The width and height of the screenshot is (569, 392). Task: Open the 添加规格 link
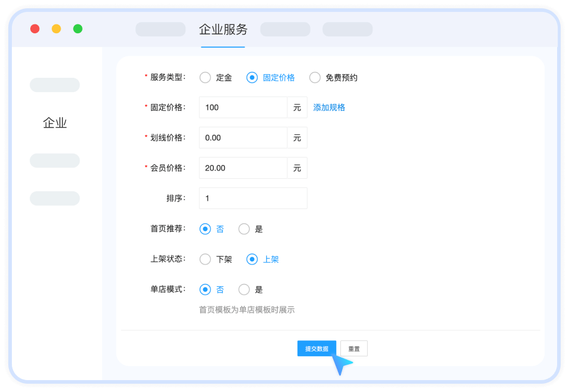click(x=329, y=108)
